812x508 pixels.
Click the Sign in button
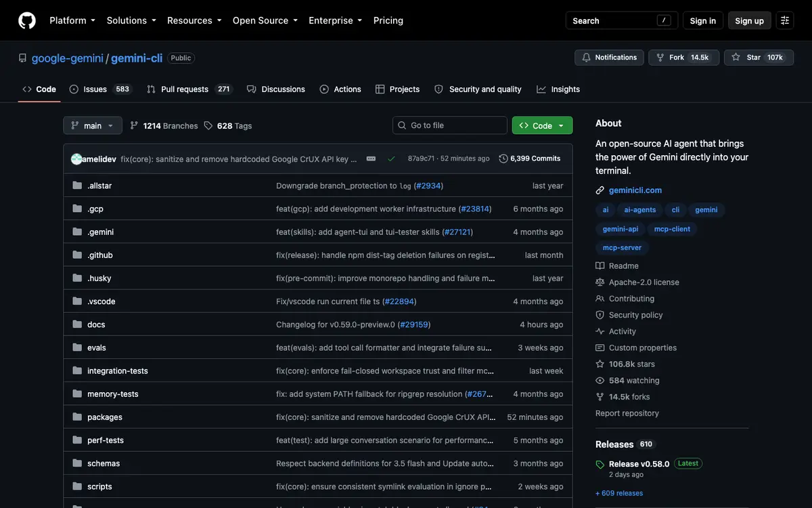703,20
